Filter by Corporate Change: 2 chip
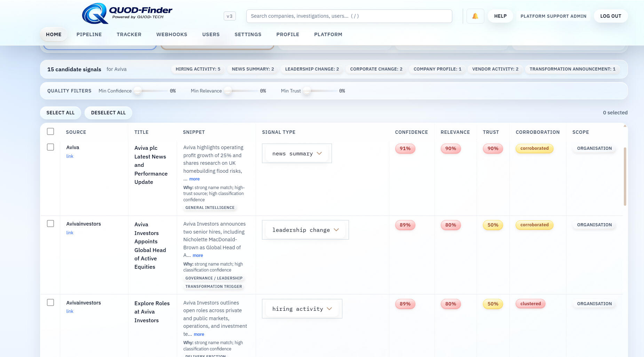The width and height of the screenshot is (644, 357). (376, 69)
